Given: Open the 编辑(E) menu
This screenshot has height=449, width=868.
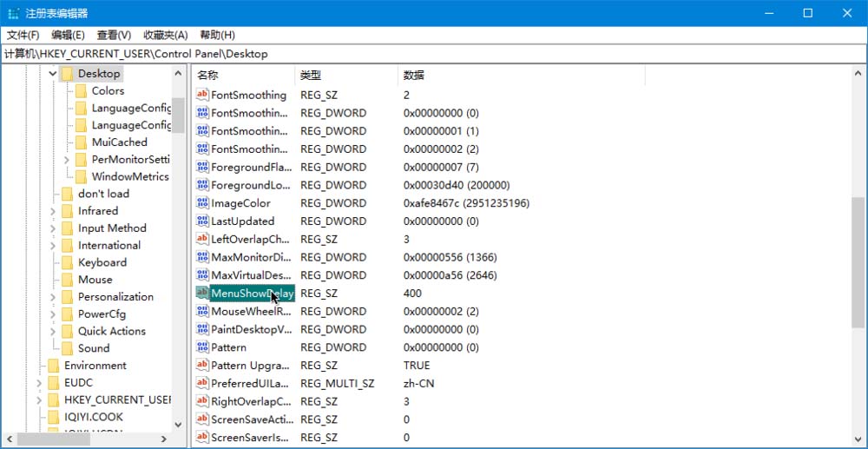Looking at the screenshot, I should click(x=68, y=35).
